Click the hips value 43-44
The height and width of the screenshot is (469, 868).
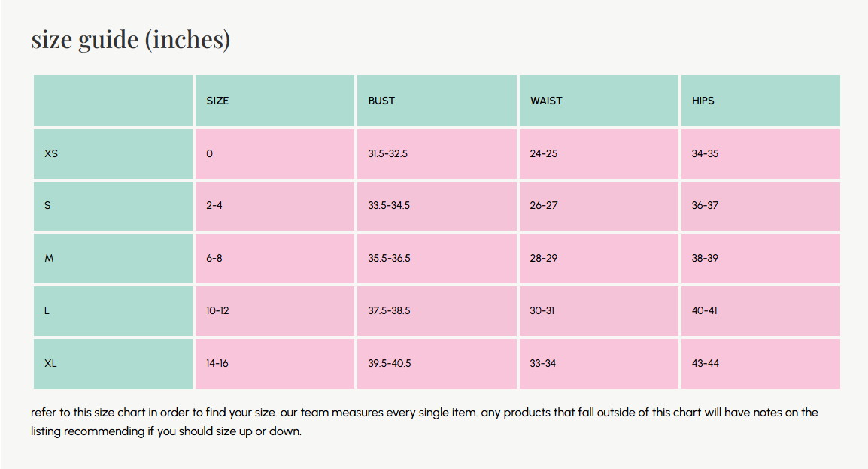pyautogui.click(x=706, y=363)
